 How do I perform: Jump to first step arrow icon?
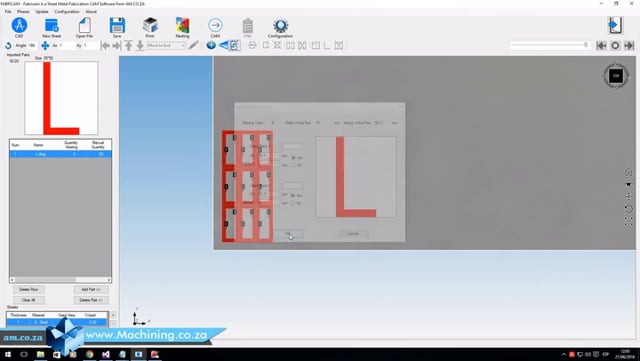601,45
